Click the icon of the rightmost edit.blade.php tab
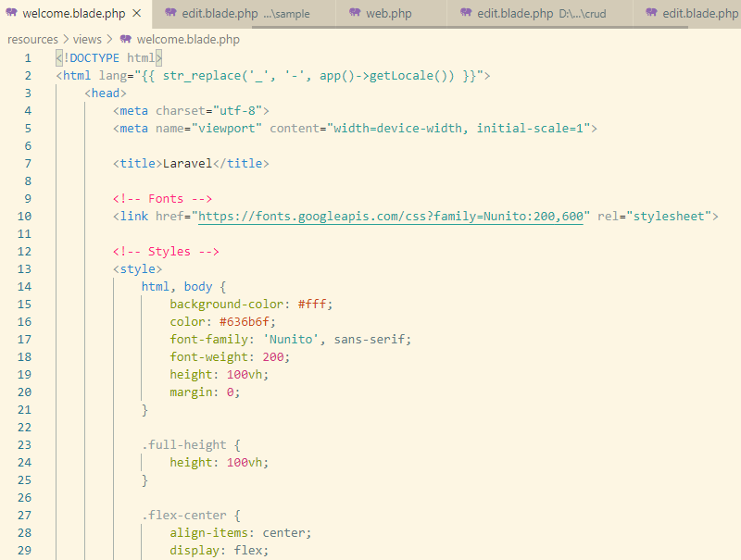Screen dimensions: 741x560 [651, 14]
